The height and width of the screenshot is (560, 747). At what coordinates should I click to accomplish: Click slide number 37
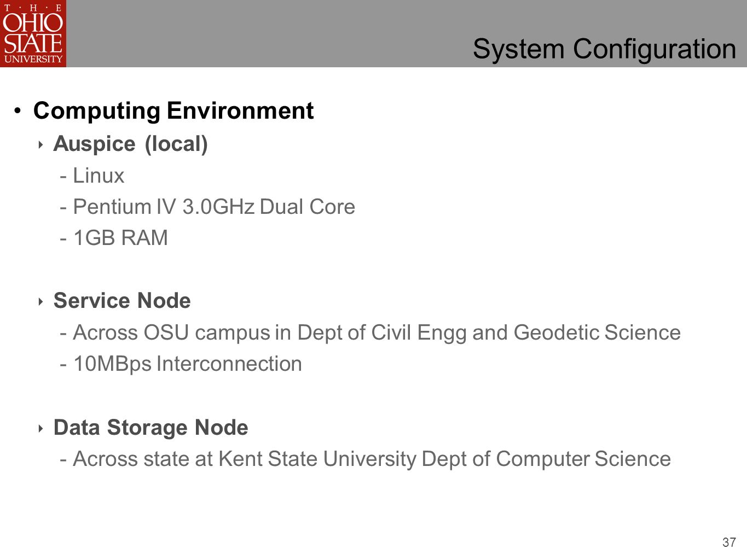(729, 542)
